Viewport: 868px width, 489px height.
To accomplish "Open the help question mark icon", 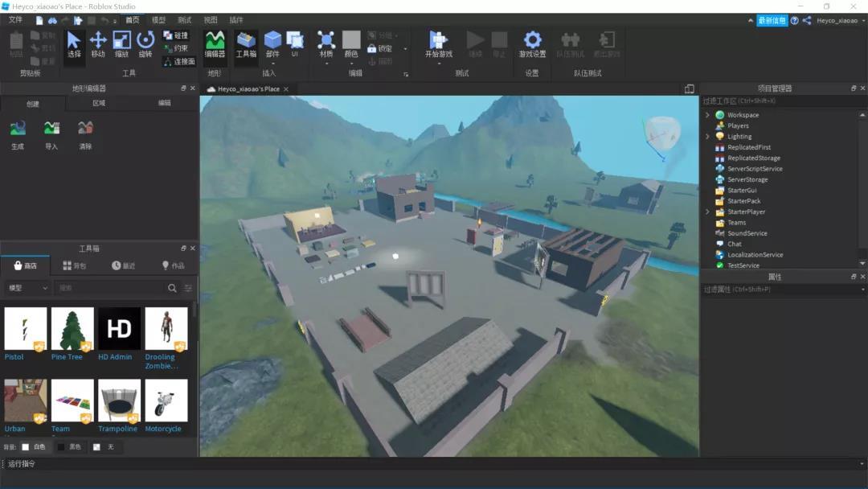I will 794,20.
